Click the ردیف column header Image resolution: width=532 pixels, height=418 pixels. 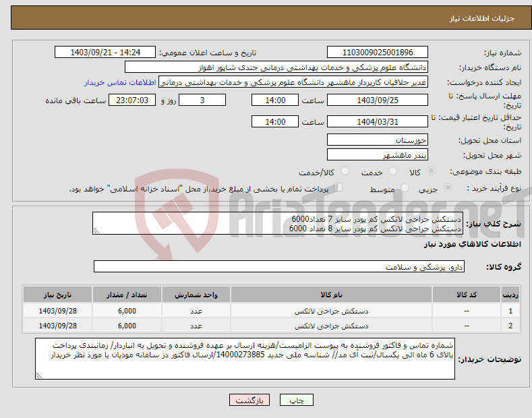tap(510, 295)
